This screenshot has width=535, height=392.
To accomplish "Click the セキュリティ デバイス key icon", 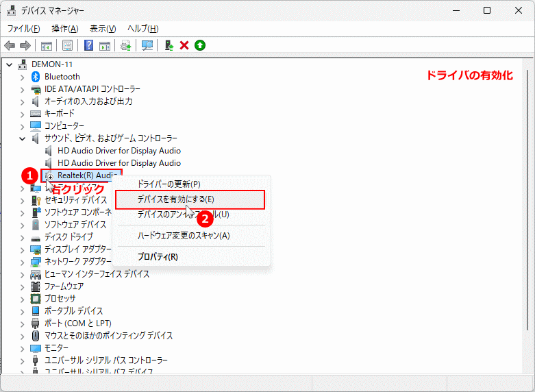I will click(36, 200).
